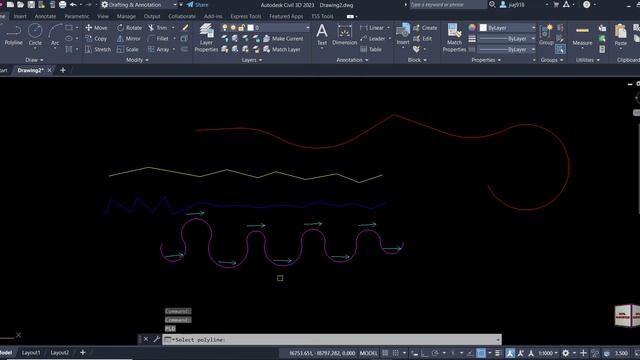
Task: Click the command line input field
Action: coord(331,340)
